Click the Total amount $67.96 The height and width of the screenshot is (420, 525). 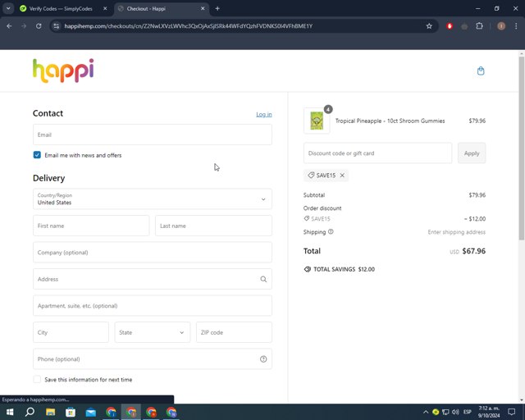[474, 251]
